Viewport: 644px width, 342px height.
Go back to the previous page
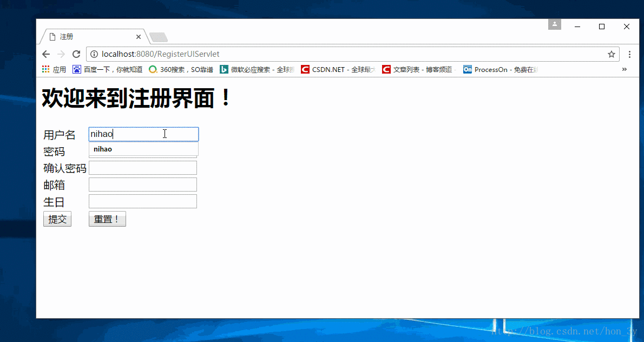pyautogui.click(x=46, y=54)
